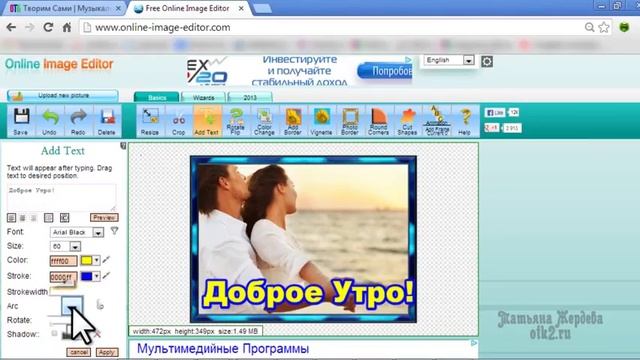Image resolution: width=640 pixels, height=360 pixels.
Task: Open the Rotate Flip tool
Action: (x=236, y=121)
